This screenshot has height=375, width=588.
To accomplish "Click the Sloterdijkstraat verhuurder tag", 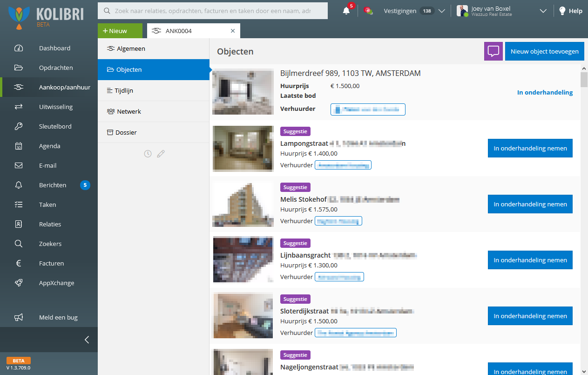I will [x=356, y=333].
